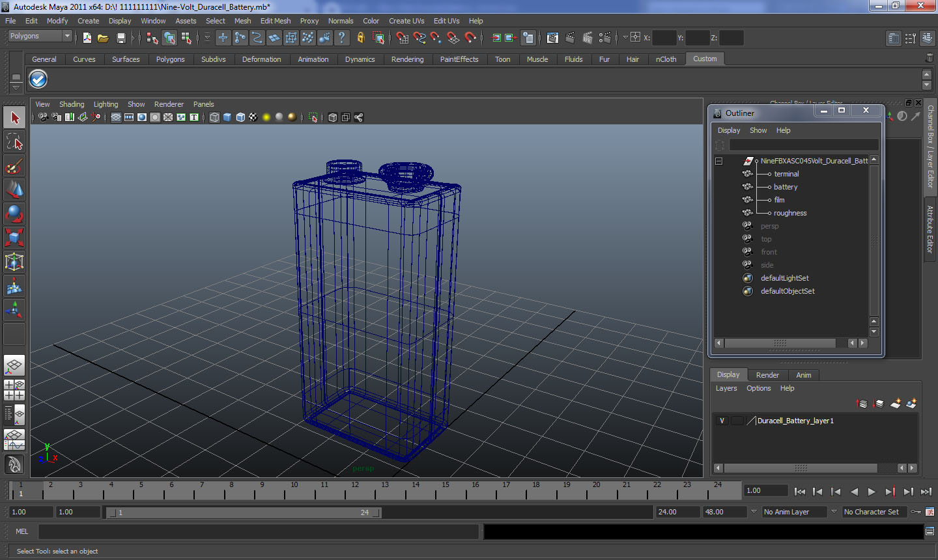Select the Select Tool arrow in toolbox

[x=14, y=118]
